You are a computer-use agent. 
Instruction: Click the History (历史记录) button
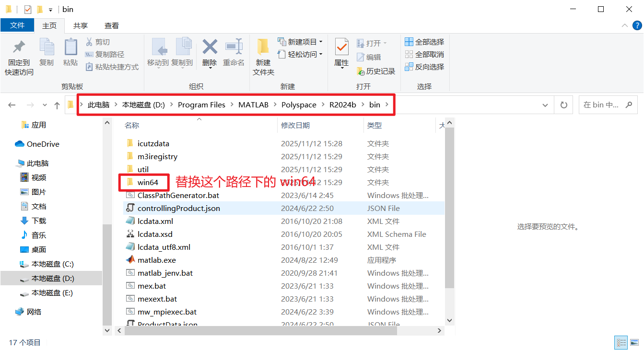coord(376,71)
